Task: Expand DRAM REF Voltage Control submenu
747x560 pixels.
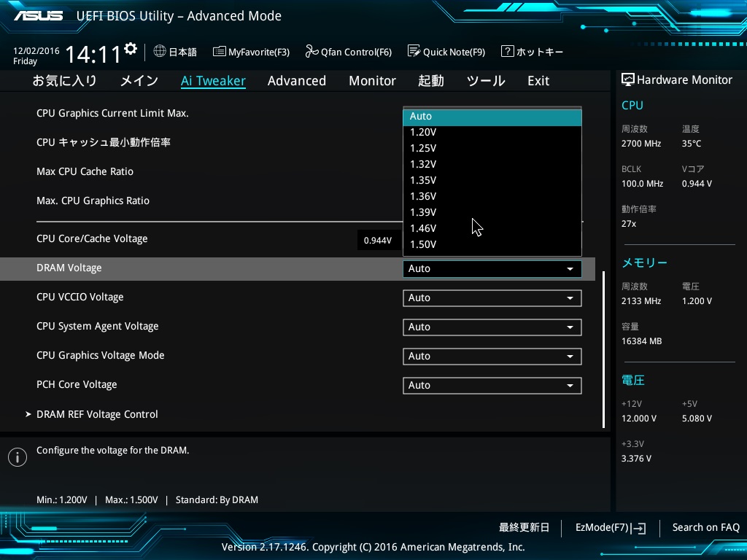Action: (x=97, y=415)
